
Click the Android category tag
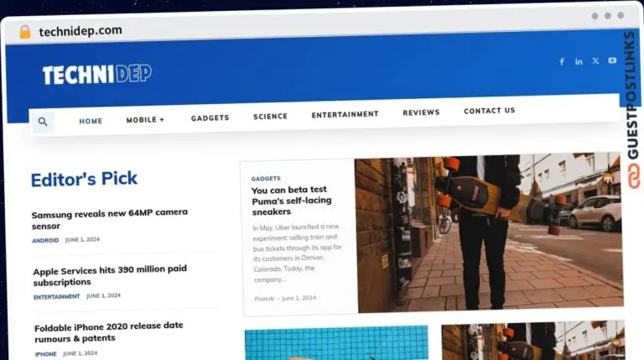45,240
